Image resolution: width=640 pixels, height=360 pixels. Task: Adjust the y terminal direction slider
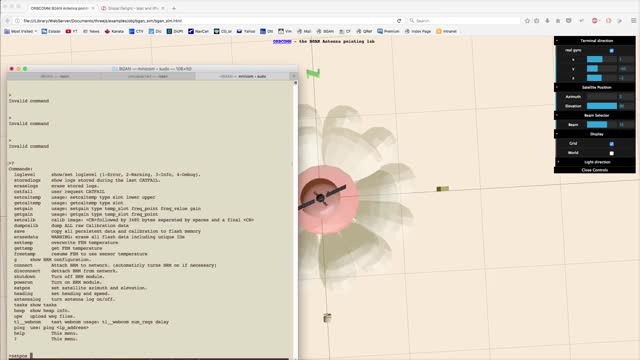602,69
